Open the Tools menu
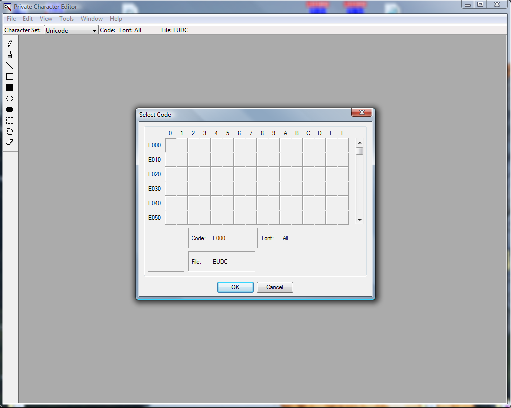Viewport: 511px width, 408px height. tap(66, 19)
